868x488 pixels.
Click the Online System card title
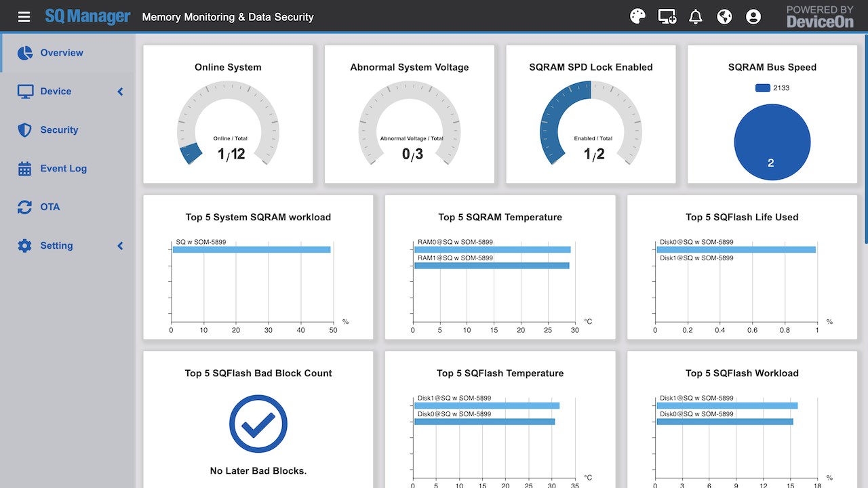228,67
